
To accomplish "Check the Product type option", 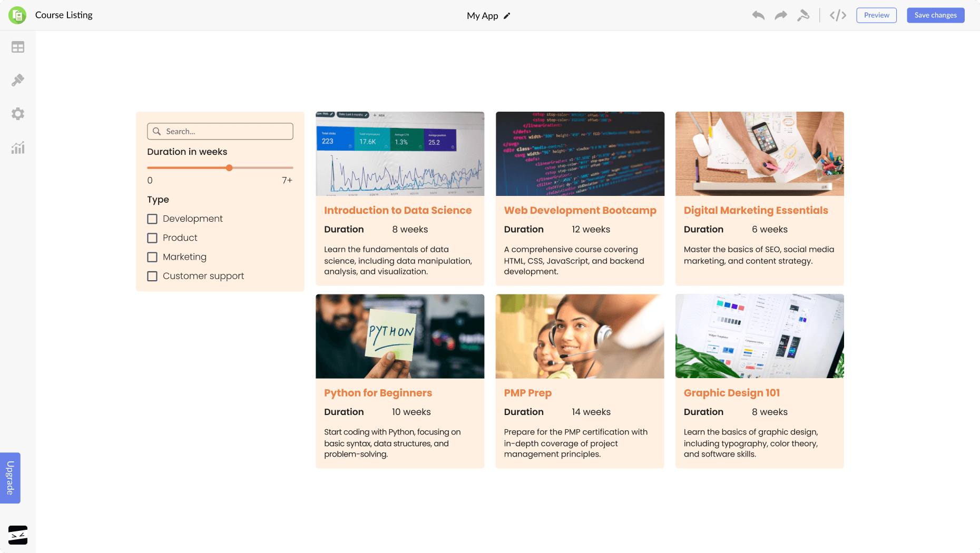I will tap(152, 238).
